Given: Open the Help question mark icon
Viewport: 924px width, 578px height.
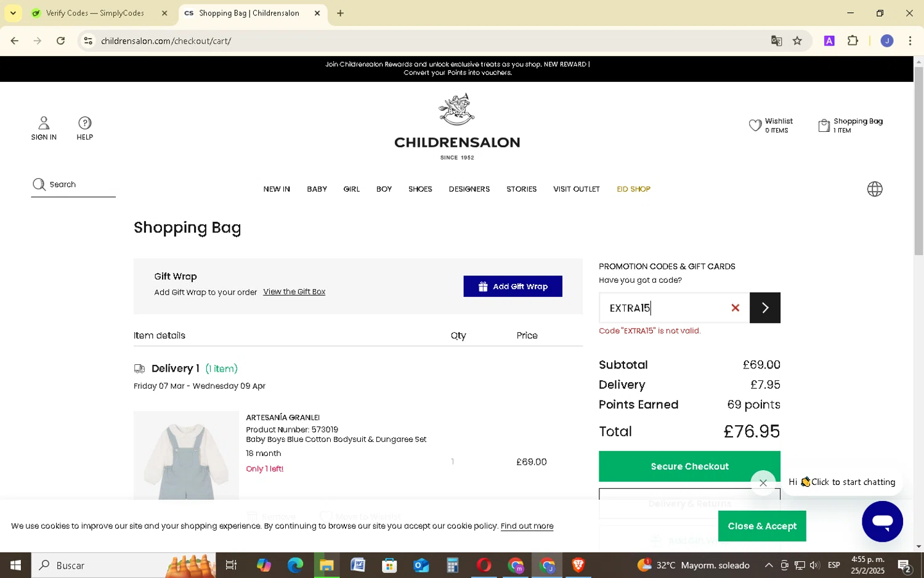Looking at the screenshot, I should coord(85,123).
